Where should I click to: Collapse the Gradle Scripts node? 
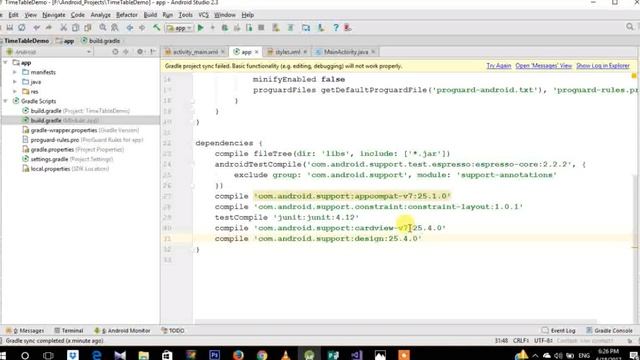tap(6, 101)
